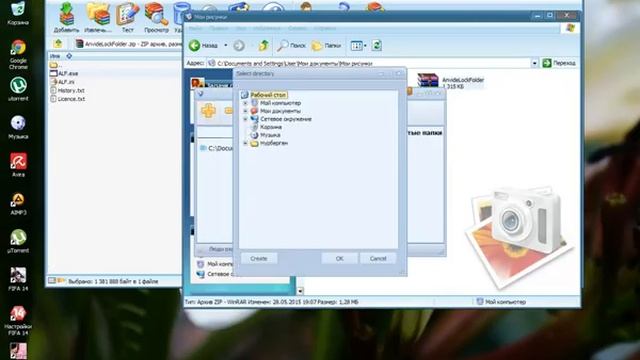This screenshot has width=640, height=360.
Task: Open the Правка menu in Explorer
Action: 219,29
